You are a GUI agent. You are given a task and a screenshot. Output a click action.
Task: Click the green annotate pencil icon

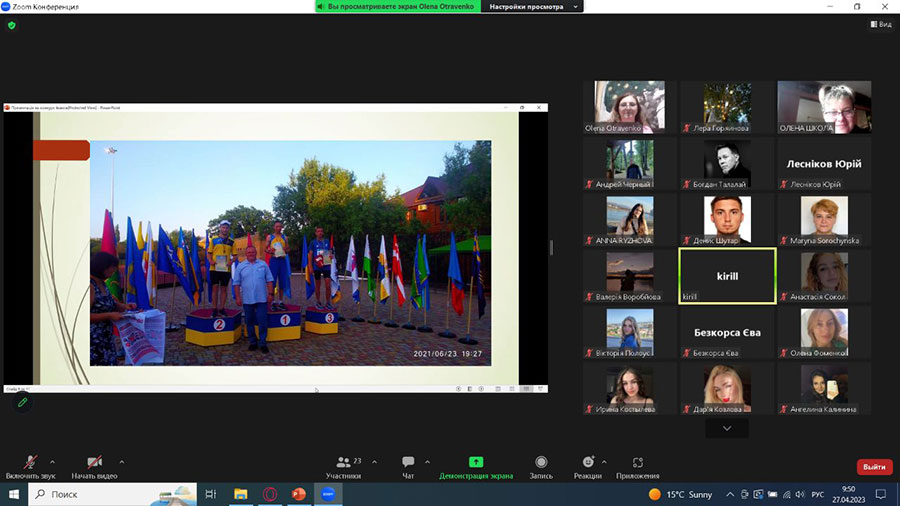coord(22,402)
